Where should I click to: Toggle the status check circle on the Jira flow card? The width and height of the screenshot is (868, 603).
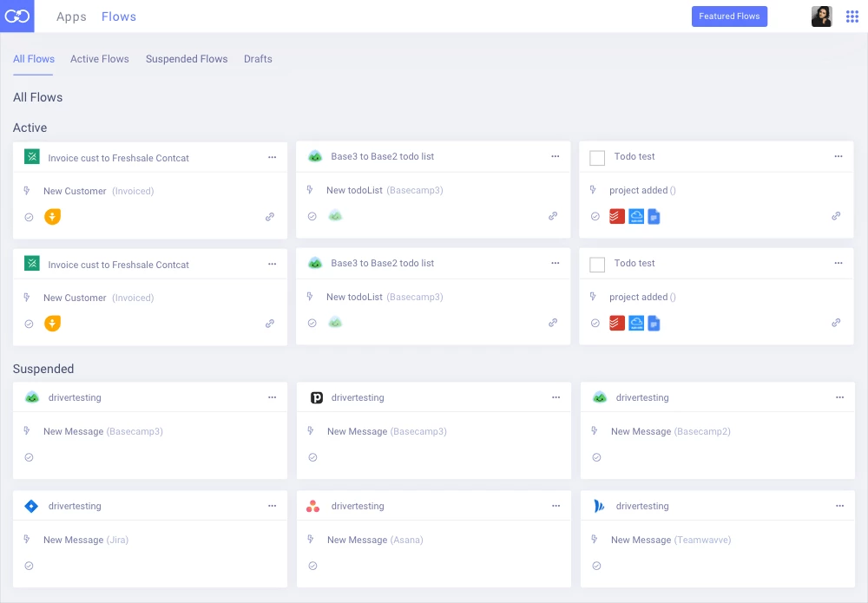point(29,566)
